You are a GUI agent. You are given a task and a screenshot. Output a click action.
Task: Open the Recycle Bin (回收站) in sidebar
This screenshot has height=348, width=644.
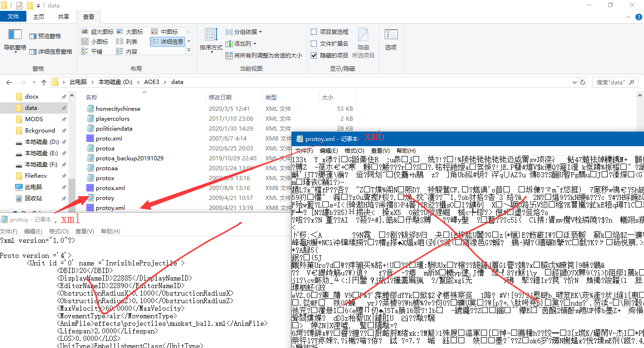coord(33,198)
